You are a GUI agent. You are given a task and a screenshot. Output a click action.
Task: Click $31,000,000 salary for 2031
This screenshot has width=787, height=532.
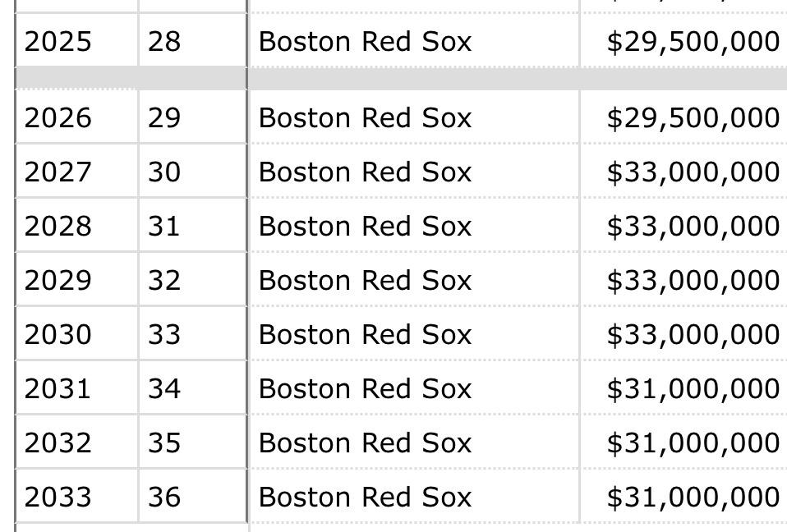pos(693,389)
